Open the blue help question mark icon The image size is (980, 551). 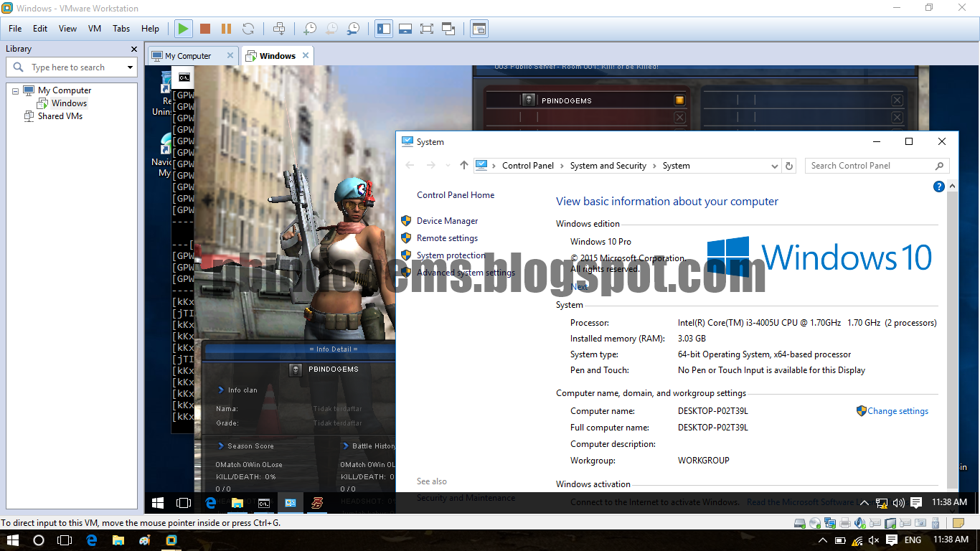(x=938, y=187)
